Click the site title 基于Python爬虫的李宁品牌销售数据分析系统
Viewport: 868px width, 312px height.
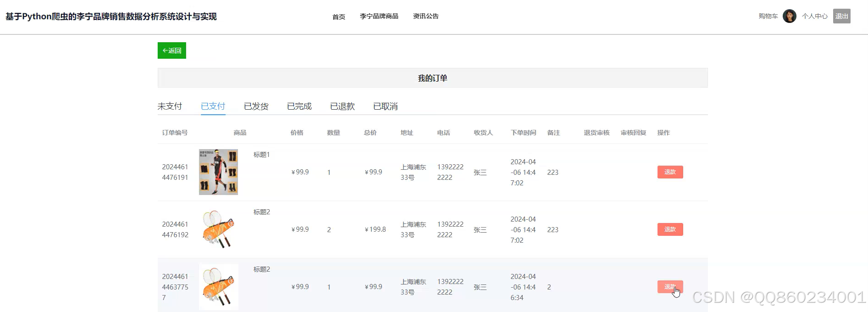point(111,17)
